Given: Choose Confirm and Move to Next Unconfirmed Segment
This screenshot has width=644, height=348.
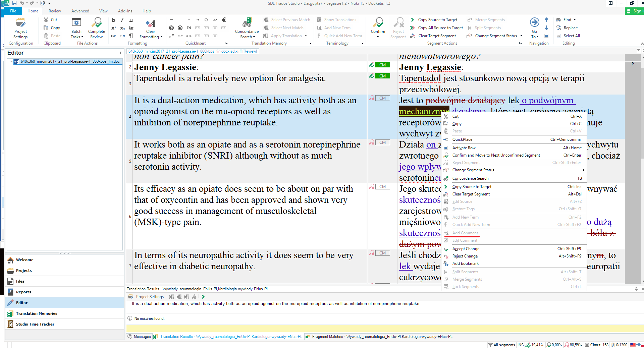Looking at the screenshot, I should tap(514, 155).
